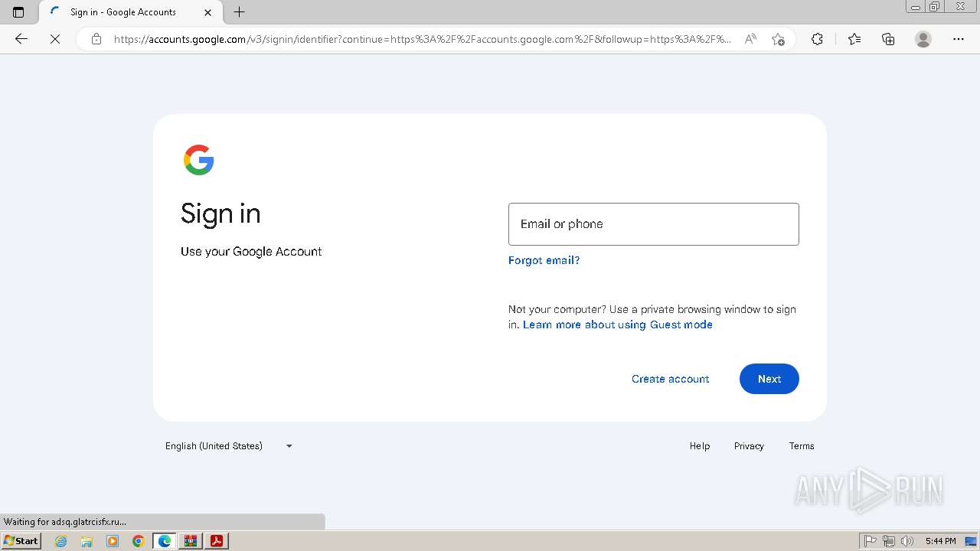Image resolution: width=980 pixels, height=551 pixels.
Task: Click the 5:44 PM system clock
Action: pyautogui.click(x=940, y=541)
